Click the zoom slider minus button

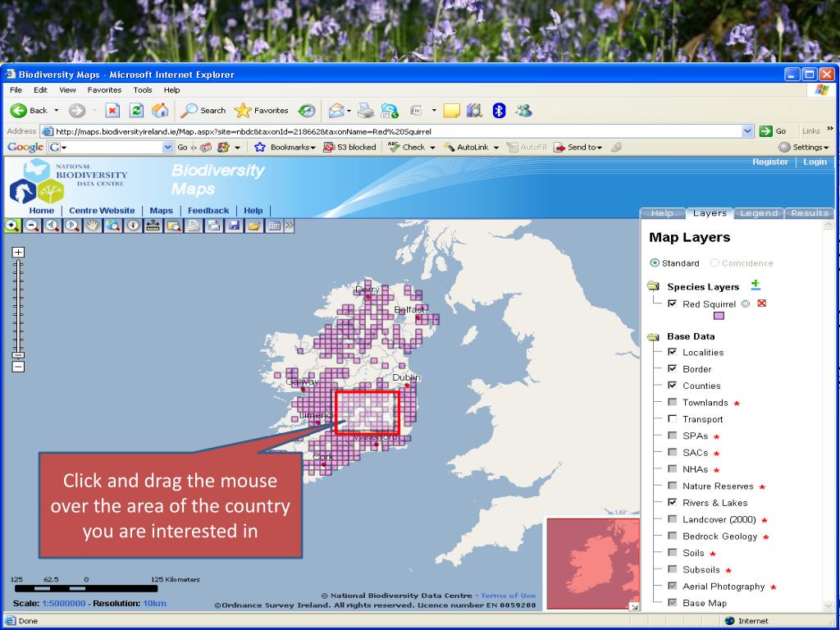[18, 367]
